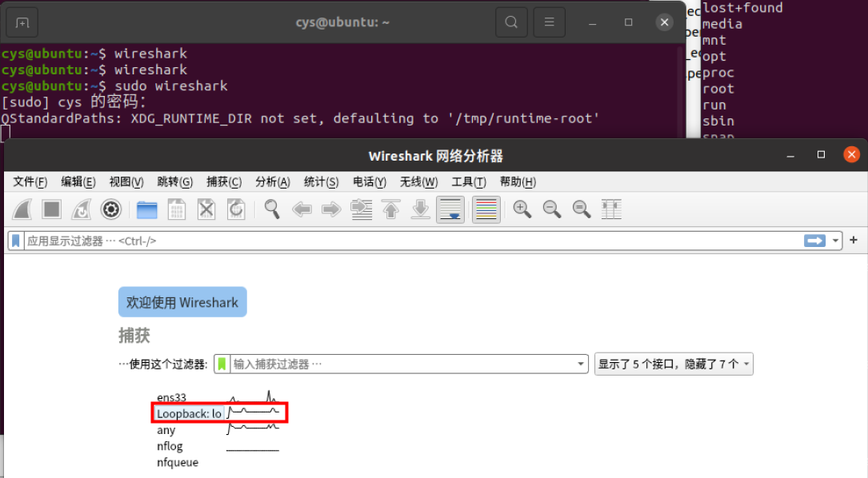
Task: Close the cys@ubuntu terminal window
Action: click(x=664, y=22)
